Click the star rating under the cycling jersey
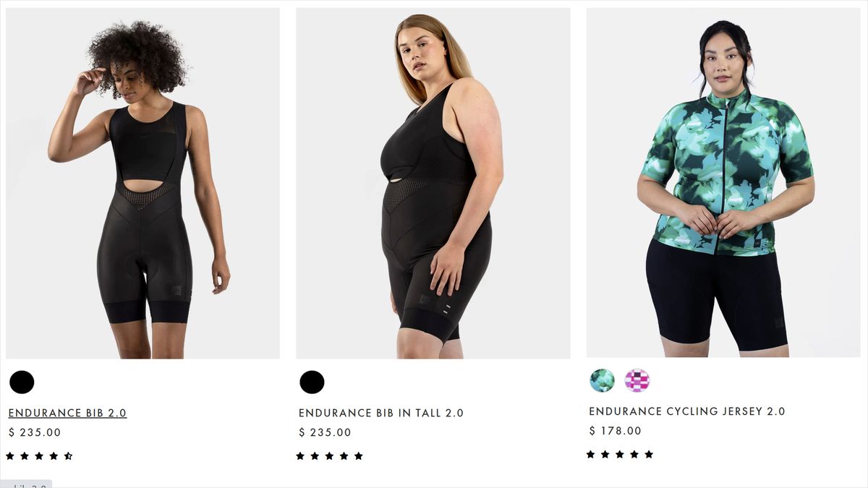Screen dimensions: 868x488 click(620, 454)
